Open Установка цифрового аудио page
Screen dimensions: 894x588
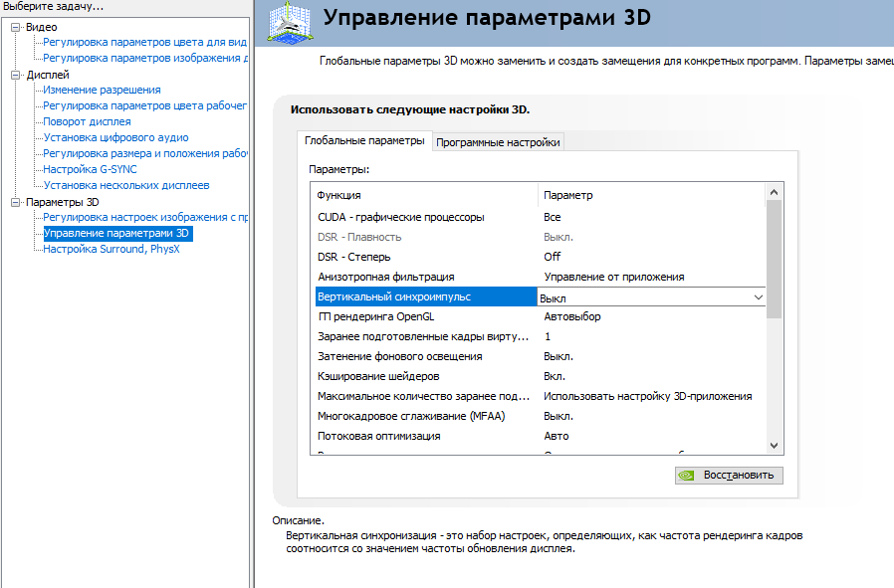115,138
